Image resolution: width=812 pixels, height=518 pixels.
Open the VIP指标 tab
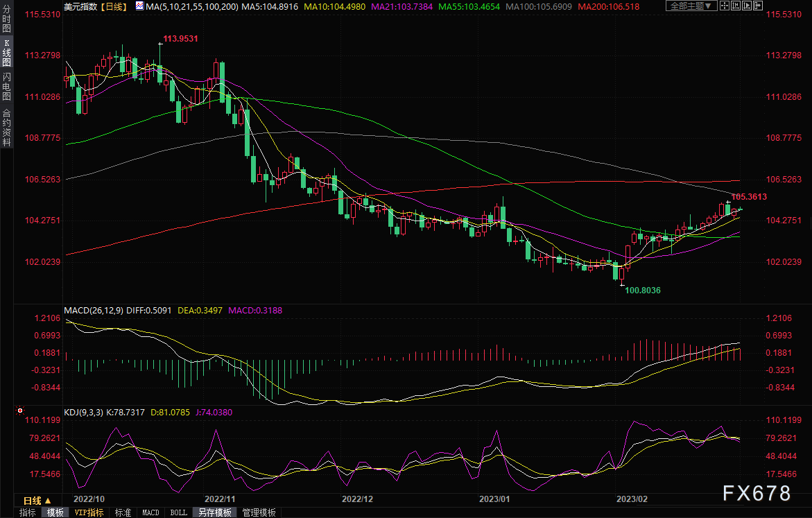(x=89, y=512)
